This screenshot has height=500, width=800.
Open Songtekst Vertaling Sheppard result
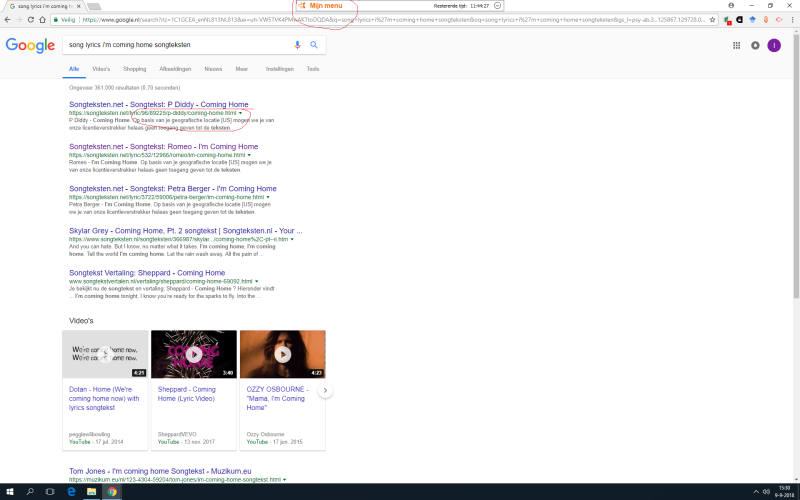[x=147, y=273]
